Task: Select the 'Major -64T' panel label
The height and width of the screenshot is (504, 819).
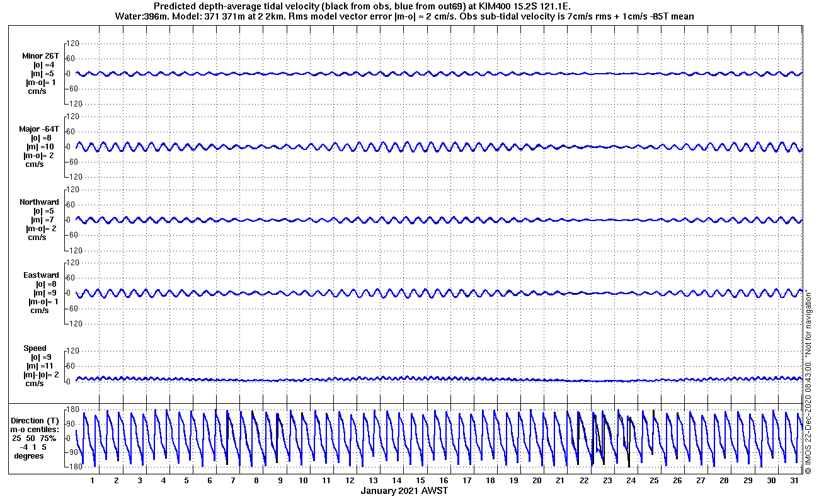Action: (x=40, y=129)
